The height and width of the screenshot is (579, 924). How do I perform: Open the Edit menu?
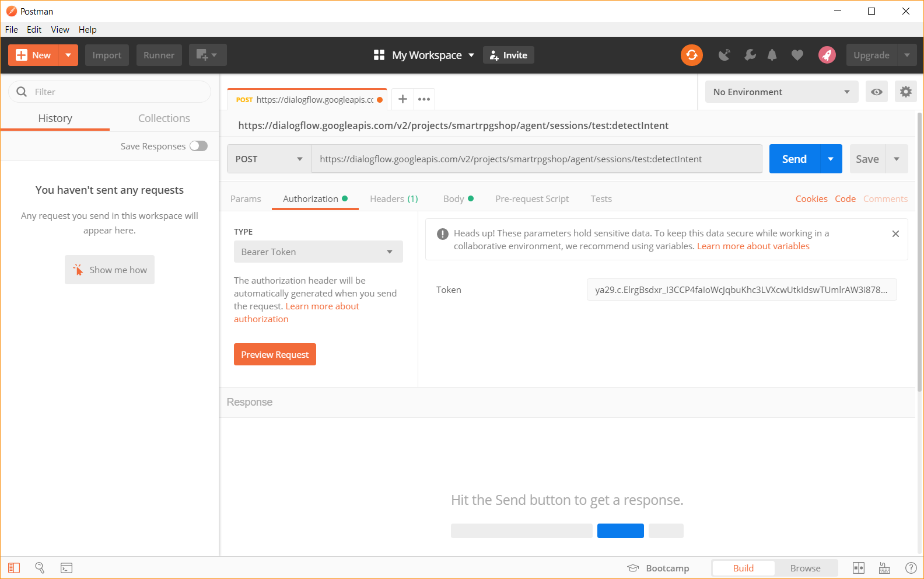click(x=34, y=30)
